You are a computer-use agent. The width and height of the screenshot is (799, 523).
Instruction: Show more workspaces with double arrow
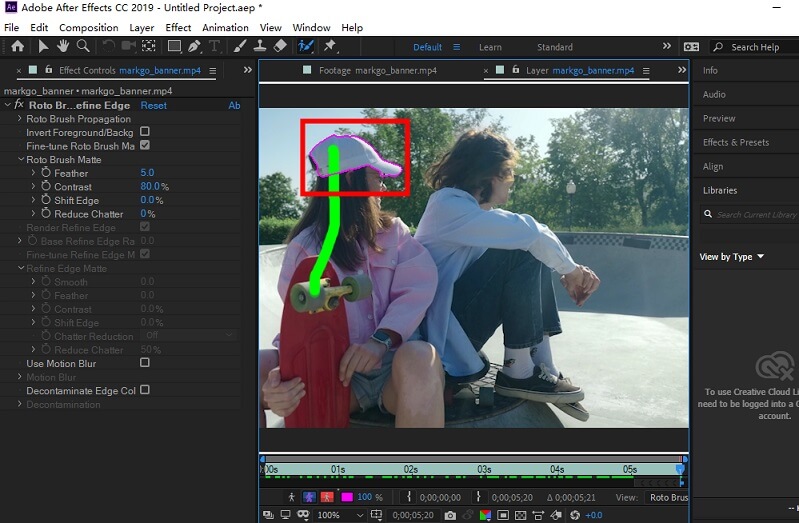667,46
